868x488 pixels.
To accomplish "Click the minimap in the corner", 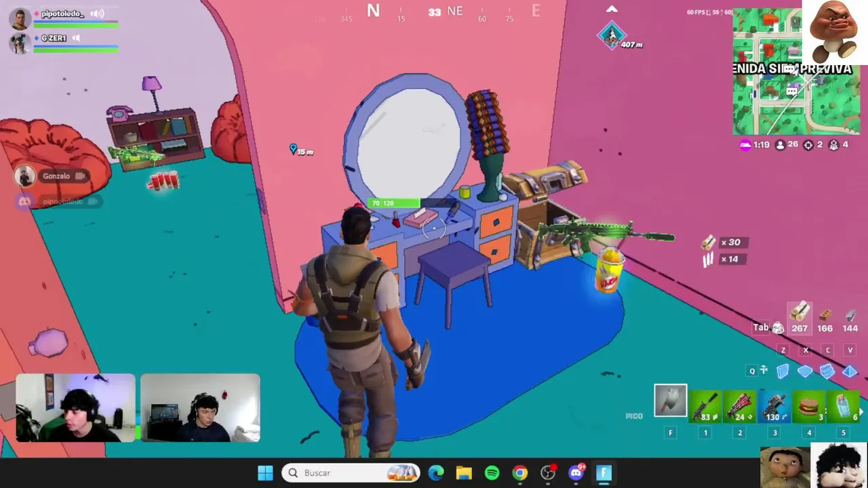I will coord(797,71).
